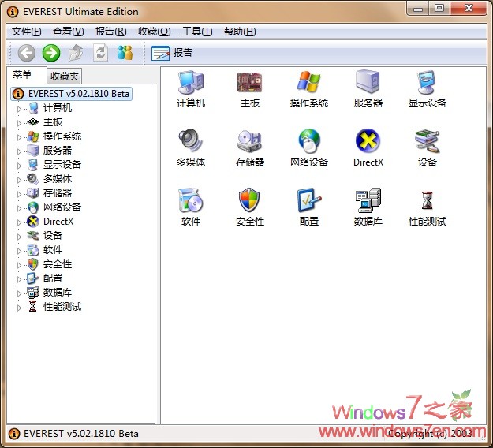
Task: Switch to the 收藏夹 tab
Action: 65,76
